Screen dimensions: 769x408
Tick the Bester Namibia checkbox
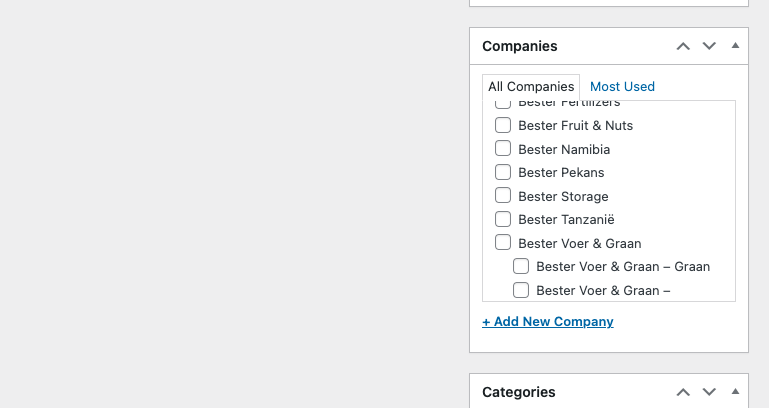pyautogui.click(x=503, y=149)
